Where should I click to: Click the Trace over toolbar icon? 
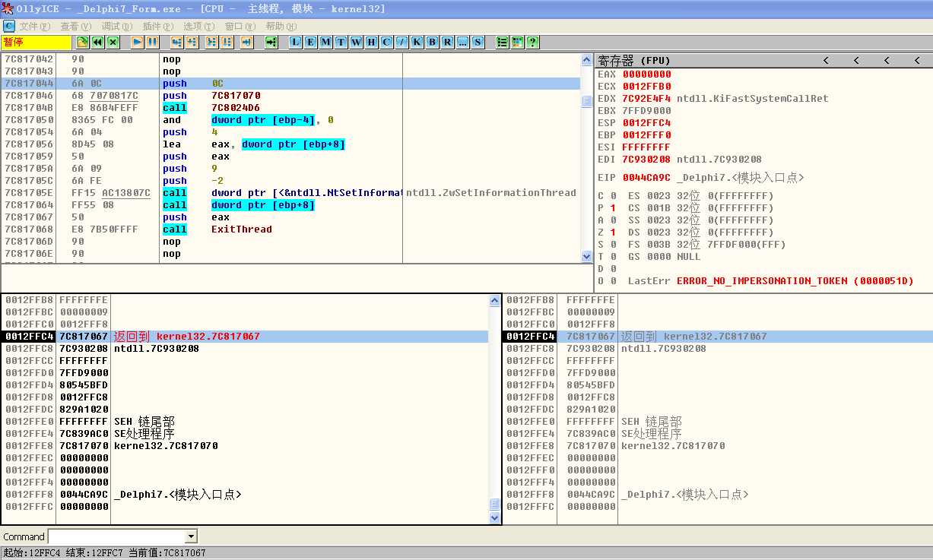point(227,42)
